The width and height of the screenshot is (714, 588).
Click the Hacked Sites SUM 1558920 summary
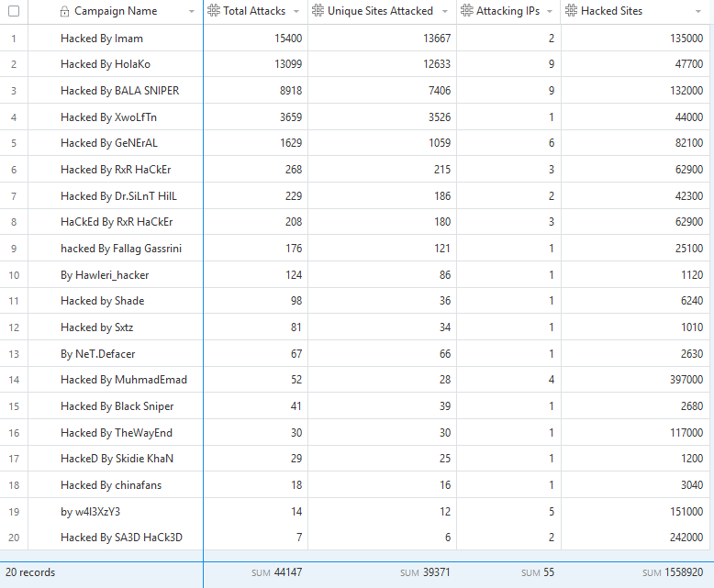tap(673, 572)
